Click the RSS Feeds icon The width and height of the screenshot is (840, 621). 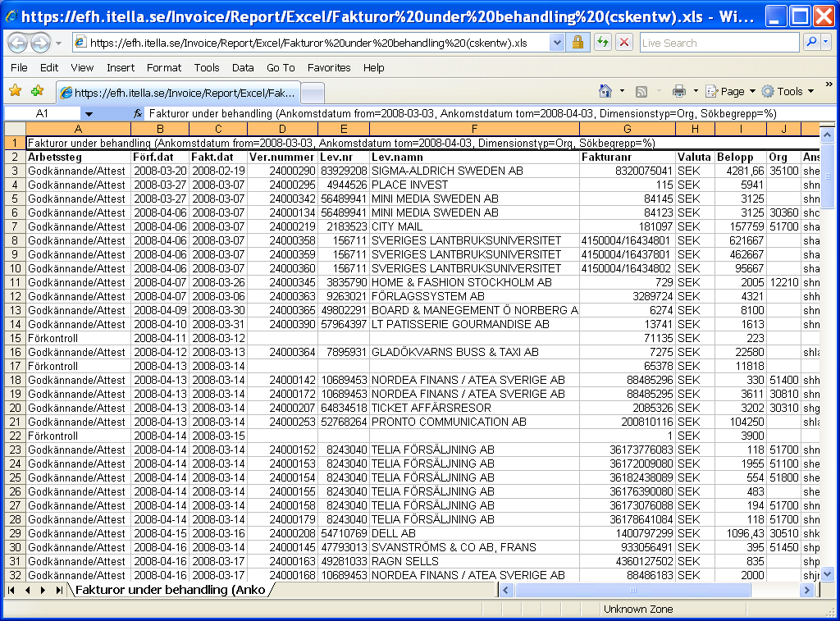point(641,92)
